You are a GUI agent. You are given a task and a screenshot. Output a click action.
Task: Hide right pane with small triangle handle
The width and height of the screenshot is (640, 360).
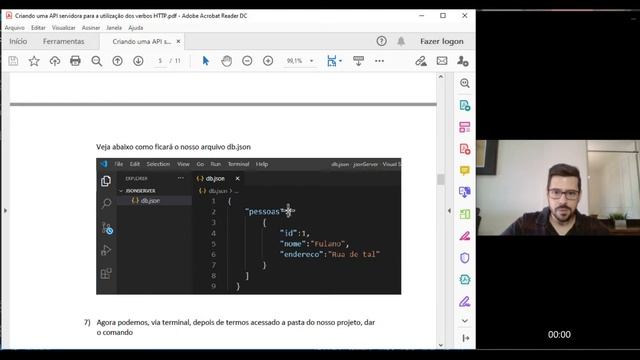pyautogui.click(x=449, y=211)
